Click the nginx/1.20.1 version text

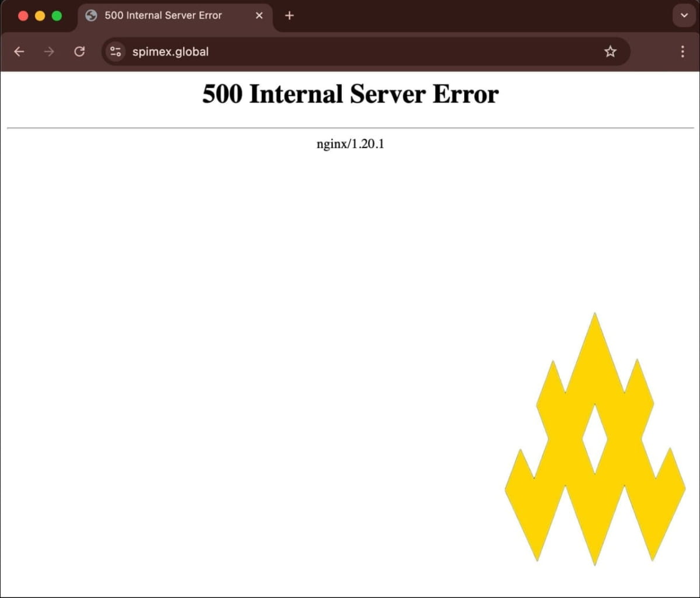pyautogui.click(x=350, y=144)
